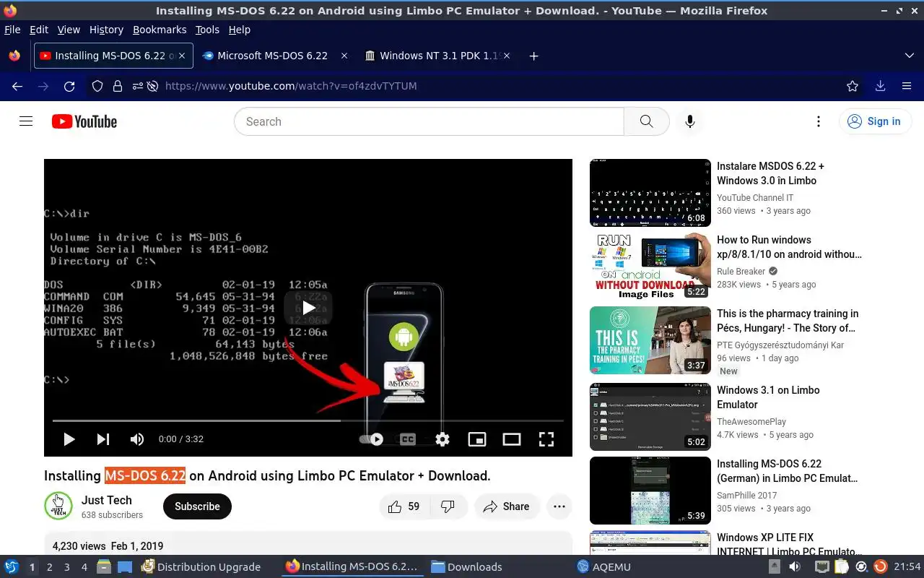This screenshot has width=924, height=578.
Task: Open the Bookmarks menu
Action: tap(160, 30)
